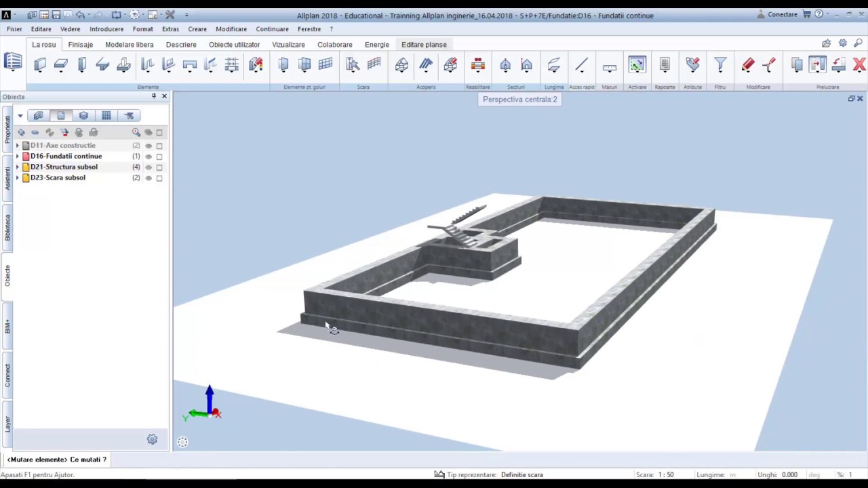Viewport: 868px width, 488px height.
Task: Switch to the Finisaje ribbon tab
Action: click(81, 45)
